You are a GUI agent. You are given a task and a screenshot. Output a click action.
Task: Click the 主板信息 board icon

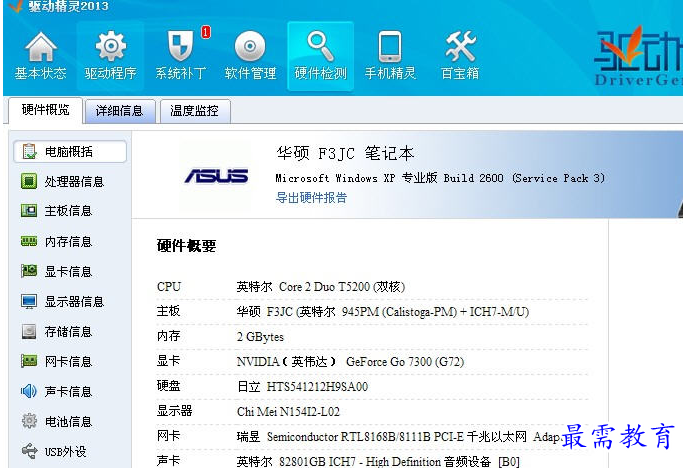[x=29, y=211]
